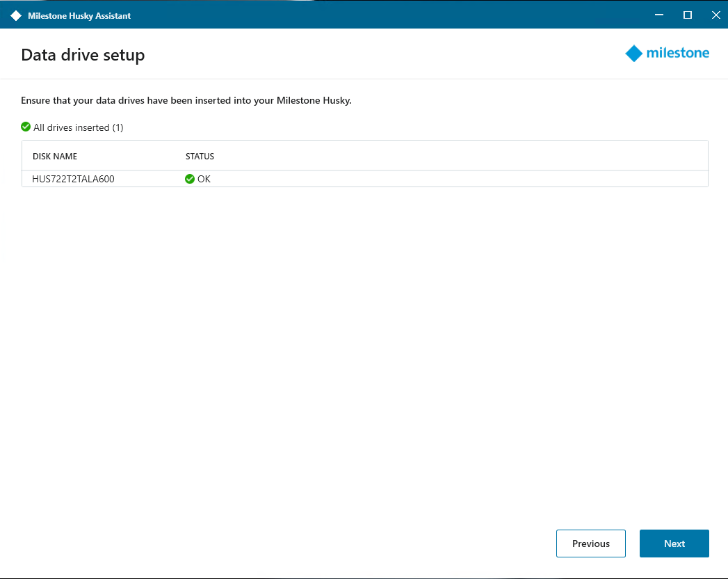Minimize the Husky Assistant window

[x=659, y=15]
